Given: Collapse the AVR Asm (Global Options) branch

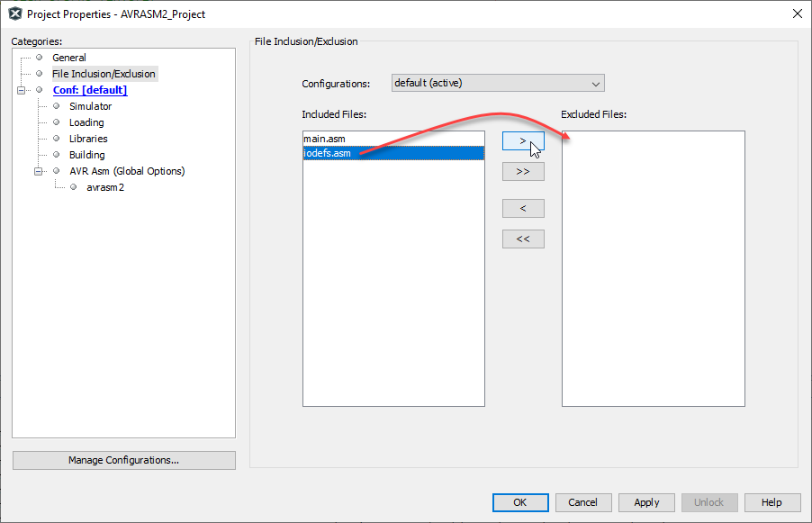Looking at the screenshot, I should (x=37, y=171).
